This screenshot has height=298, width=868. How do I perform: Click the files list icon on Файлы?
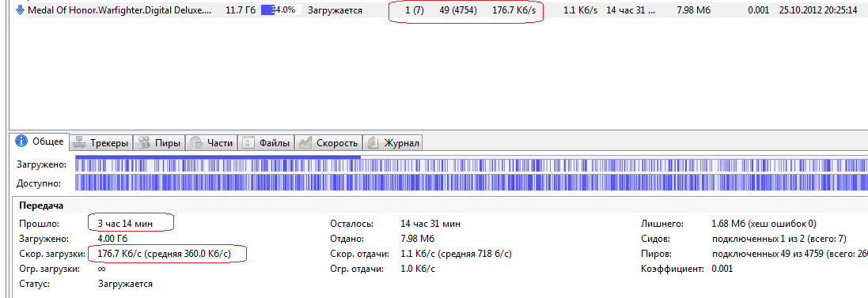click(248, 143)
